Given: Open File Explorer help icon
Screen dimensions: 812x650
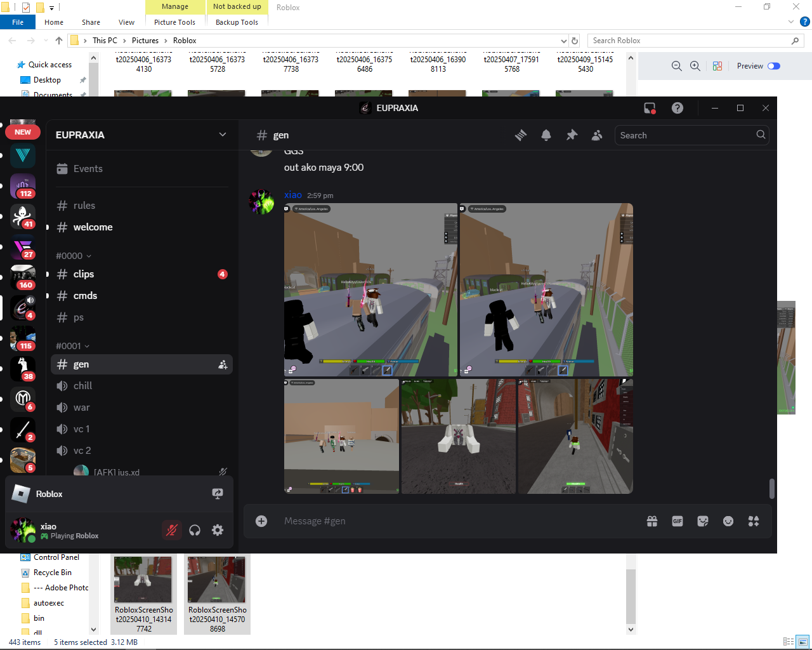Looking at the screenshot, I should pyautogui.click(x=805, y=22).
